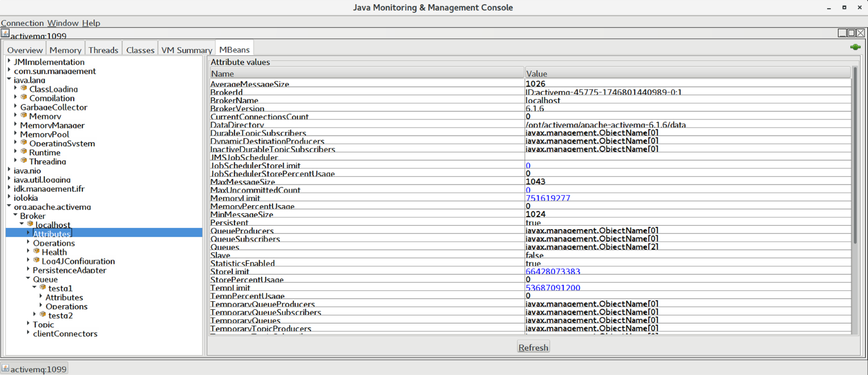Click the attribute table vertical scrollbar

(855, 155)
